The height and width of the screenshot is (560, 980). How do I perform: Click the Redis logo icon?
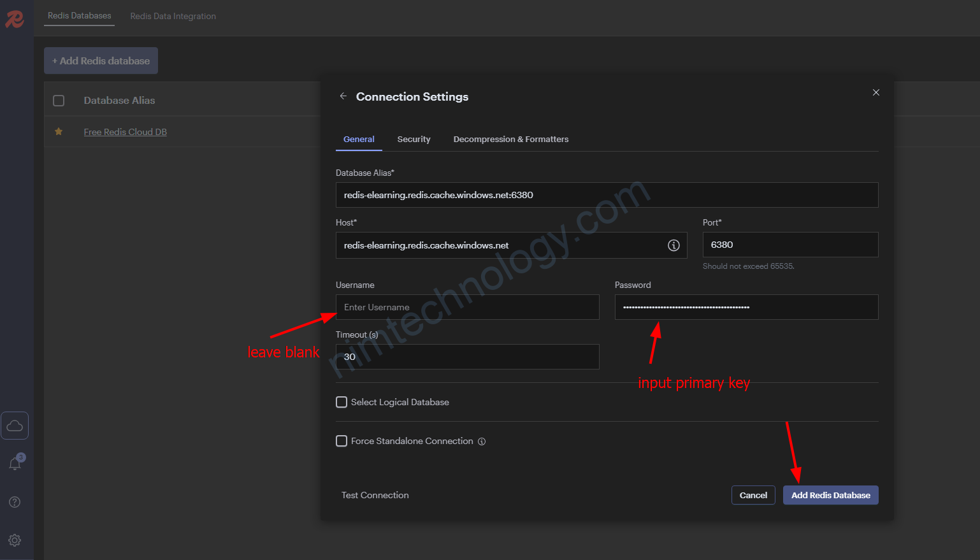click(x=15, y=19)
